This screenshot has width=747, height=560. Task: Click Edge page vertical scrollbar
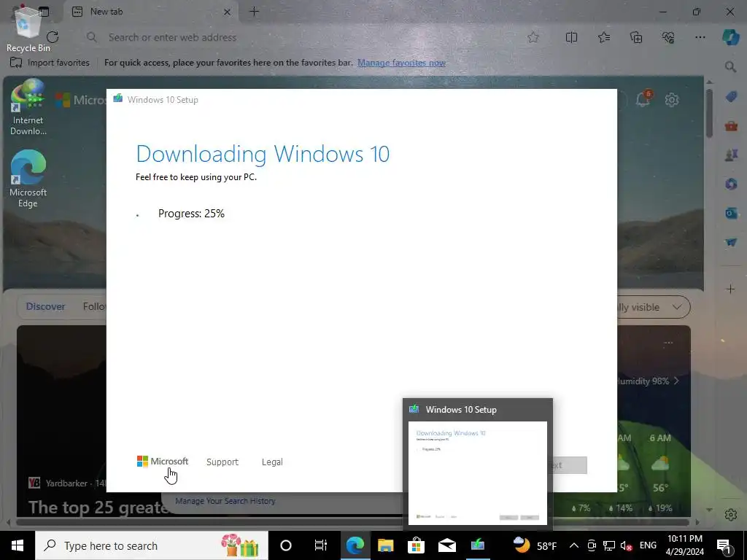click(x=709, y=114)
